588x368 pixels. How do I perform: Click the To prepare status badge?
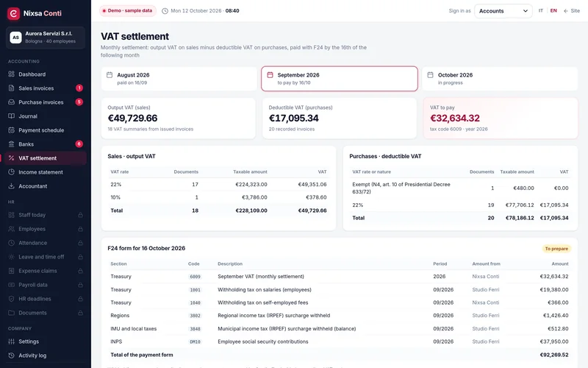point(556,249)
